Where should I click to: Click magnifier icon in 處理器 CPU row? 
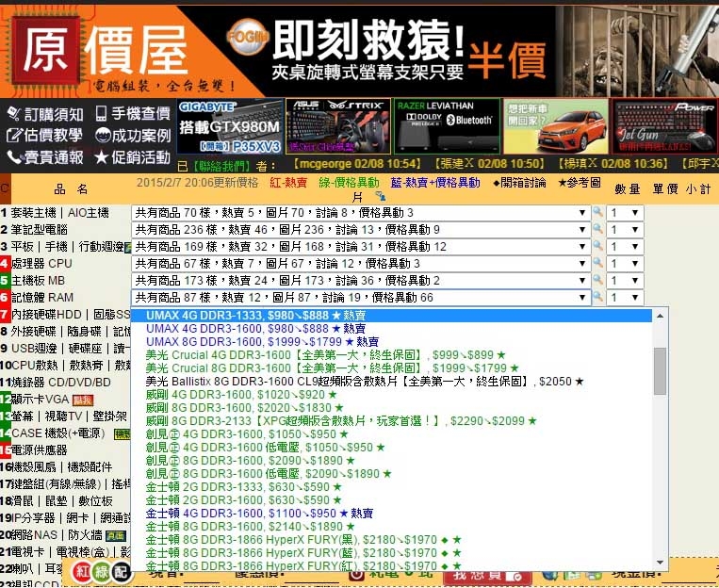597,263
